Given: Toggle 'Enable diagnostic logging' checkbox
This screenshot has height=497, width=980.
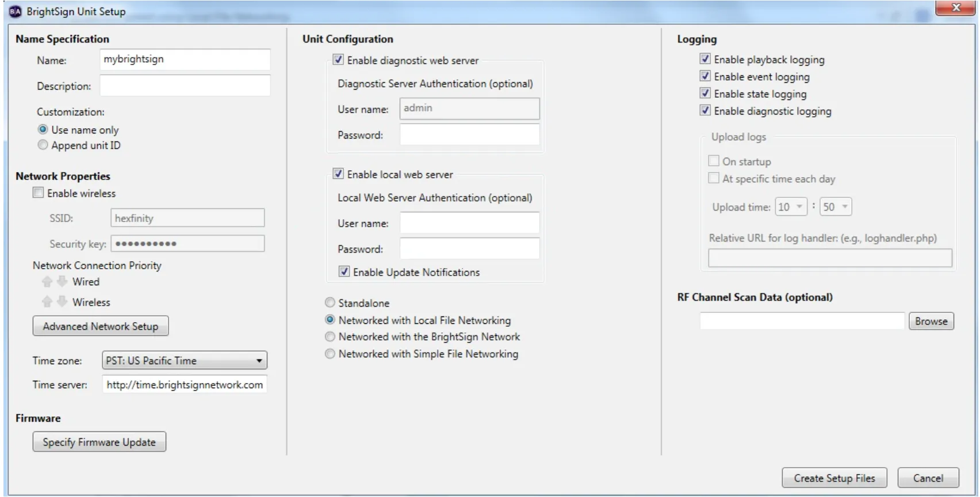Looking at the screenshot, I should tap(705, 110).
